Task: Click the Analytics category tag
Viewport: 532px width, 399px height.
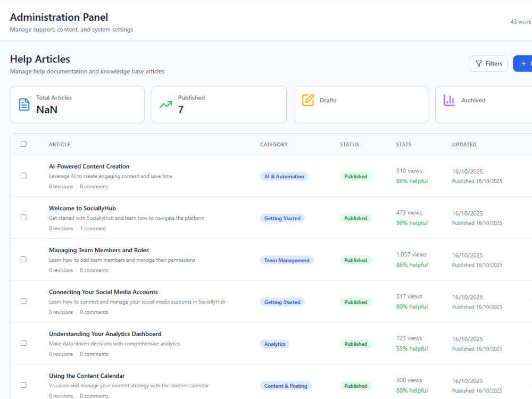Action: pyautogui.click(x=275, y=344)
